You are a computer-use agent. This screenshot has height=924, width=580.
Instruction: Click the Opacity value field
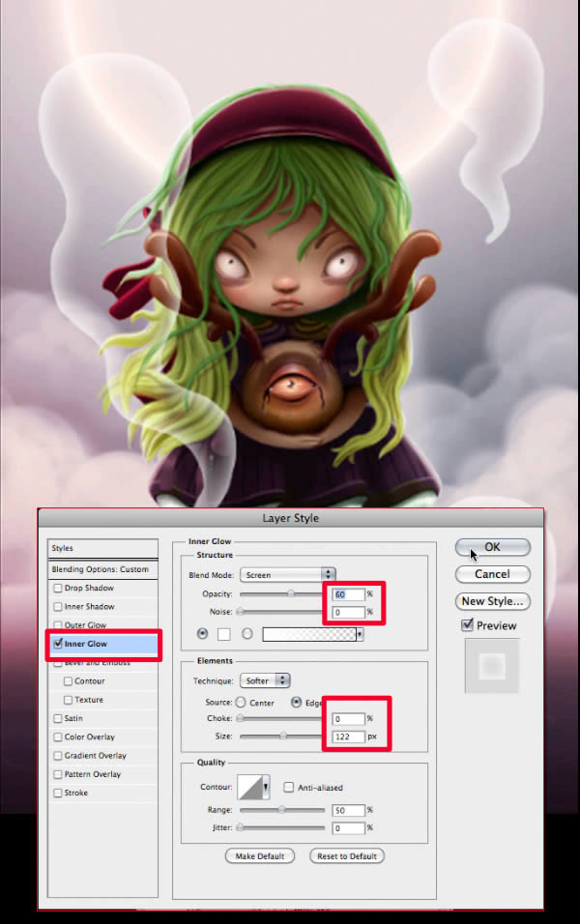click(x=348, y=594)
